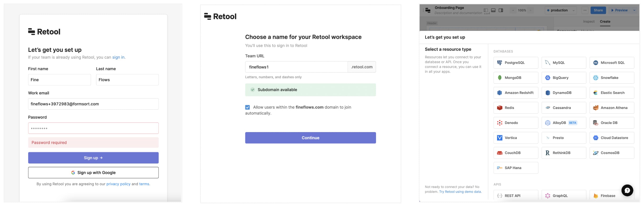Screen dimensions: 644x208
Task: Select the Denodo resource
Action: pyautogui.click(x=516, y=123)
